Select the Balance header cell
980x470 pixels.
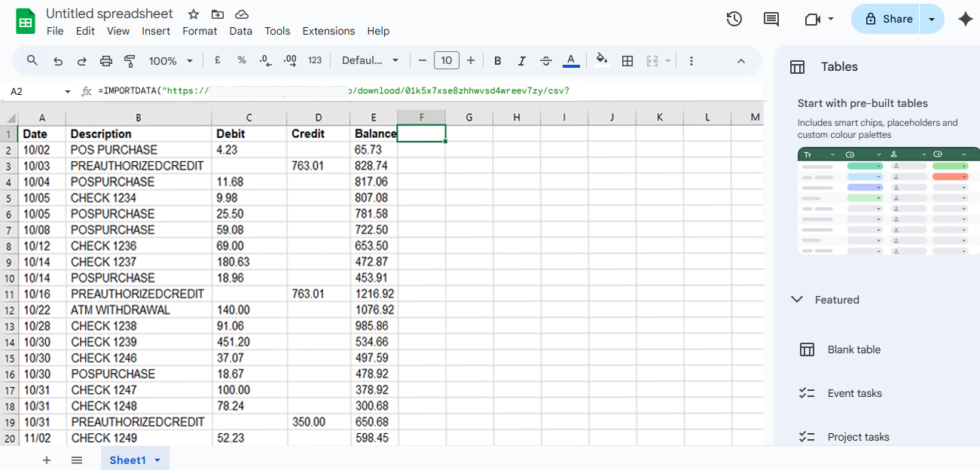(374, 133)
